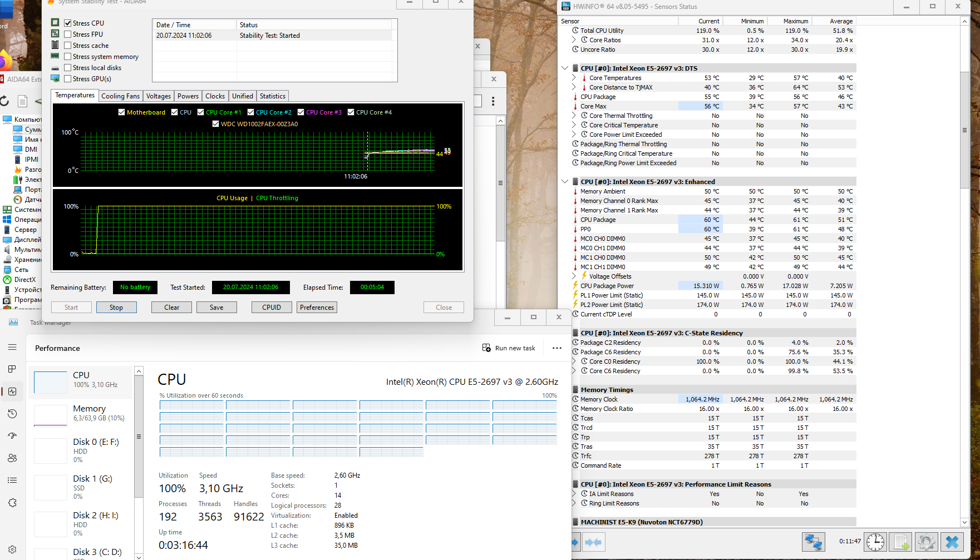Image resolution: width=980 pixels, height=560 pixels.
Task: Open Users page in Task Manager sidebar
Action: [12, 458]
